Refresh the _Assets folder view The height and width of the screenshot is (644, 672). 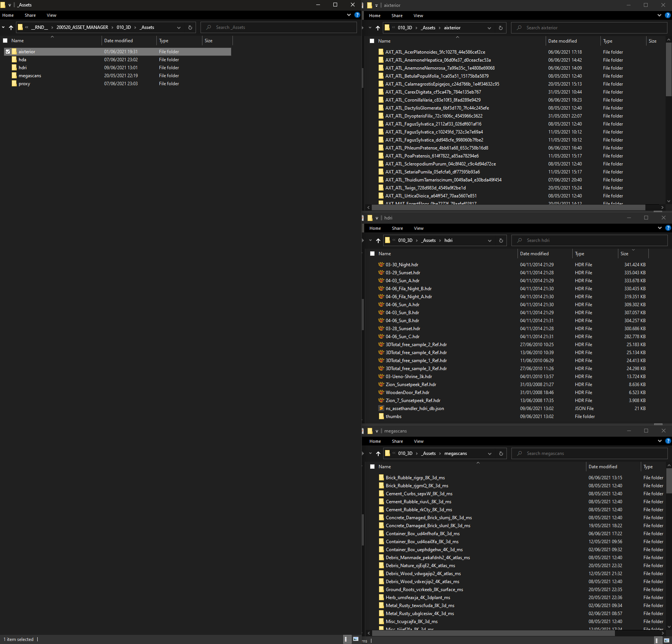point(190,27)
